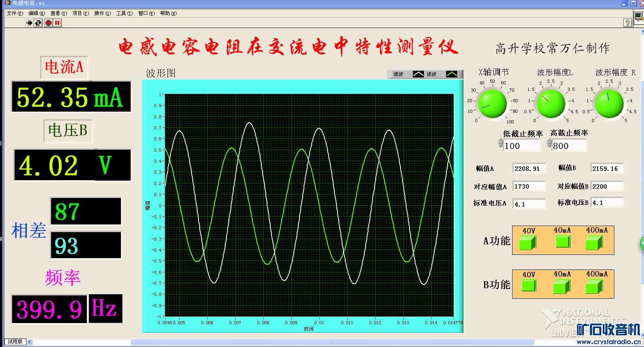Click the Run Continuously toolbar icon
This screenshot has height=347, width=644.
click(38, 23)
